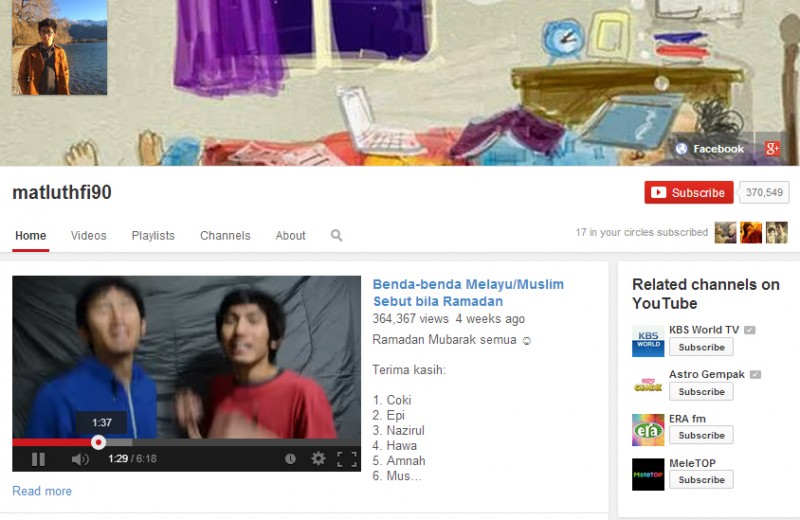The width and height of the screenshot is (800, 520).
Task: Open video settings gear icon
Action: click(318, 459)
